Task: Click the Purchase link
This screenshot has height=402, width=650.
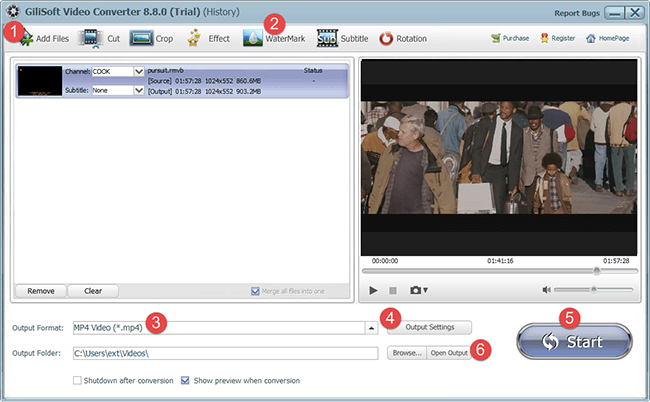Action: (510, 39)
